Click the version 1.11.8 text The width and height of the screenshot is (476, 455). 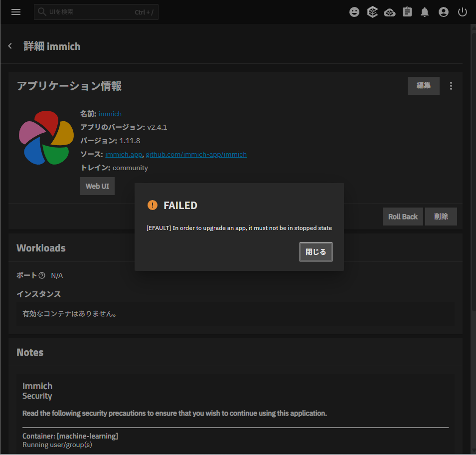pyautogui.click(x=130, y=141)
